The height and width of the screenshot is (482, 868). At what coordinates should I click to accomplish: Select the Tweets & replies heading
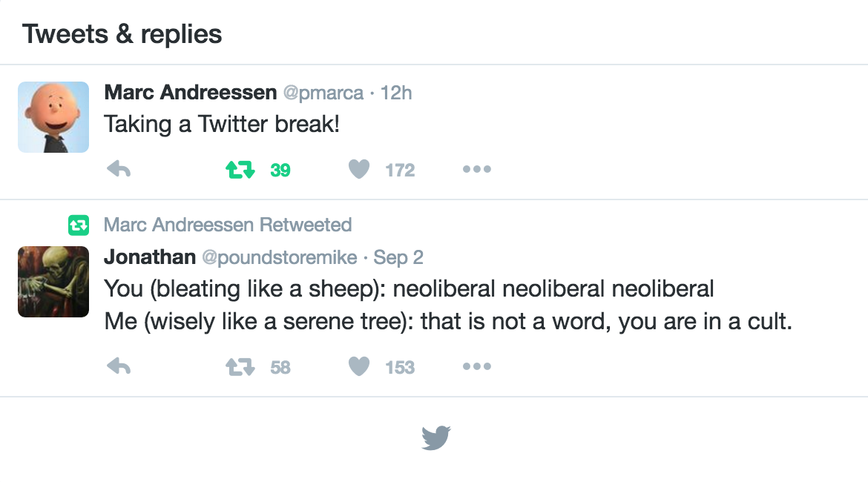point(122,34)
